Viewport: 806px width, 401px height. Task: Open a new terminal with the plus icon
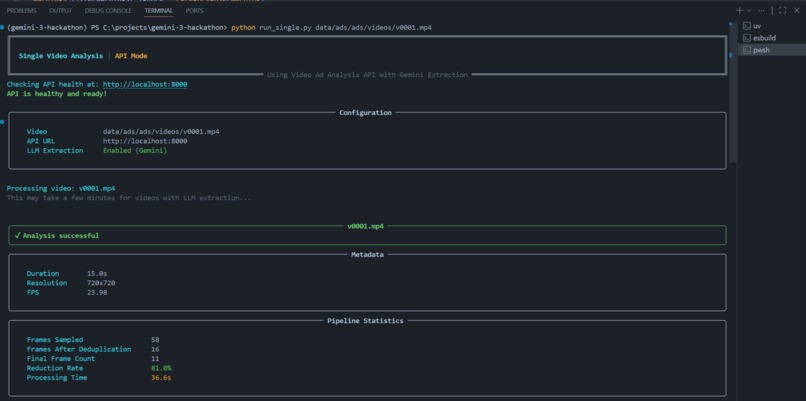pyautogui.click(x=741, y=10)
